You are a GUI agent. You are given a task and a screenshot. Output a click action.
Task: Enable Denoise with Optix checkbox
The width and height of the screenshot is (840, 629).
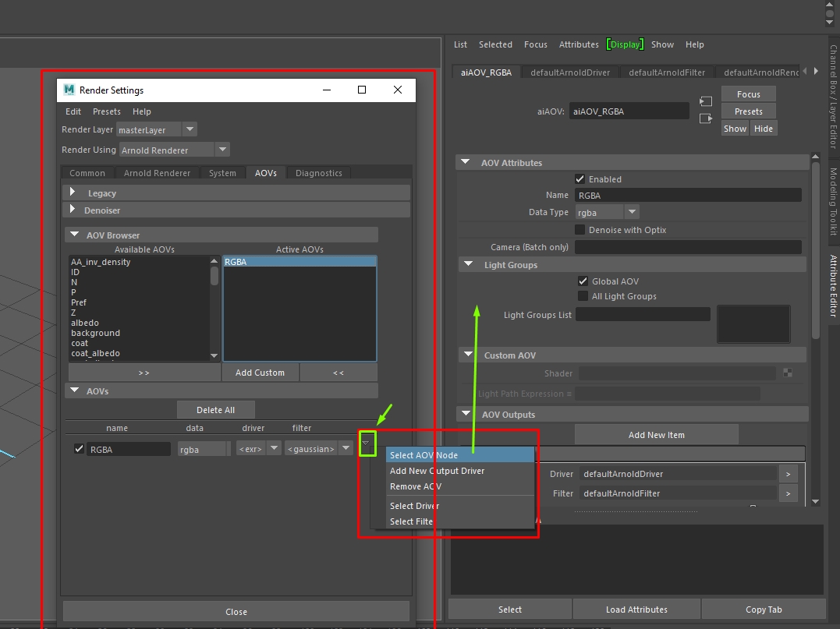[x=579, y=230]
